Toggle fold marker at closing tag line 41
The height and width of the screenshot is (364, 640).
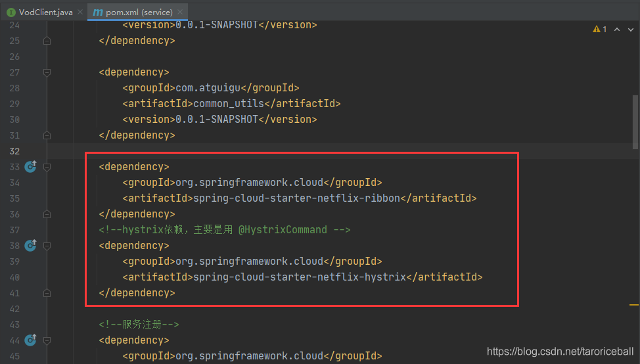click(47, 293)
